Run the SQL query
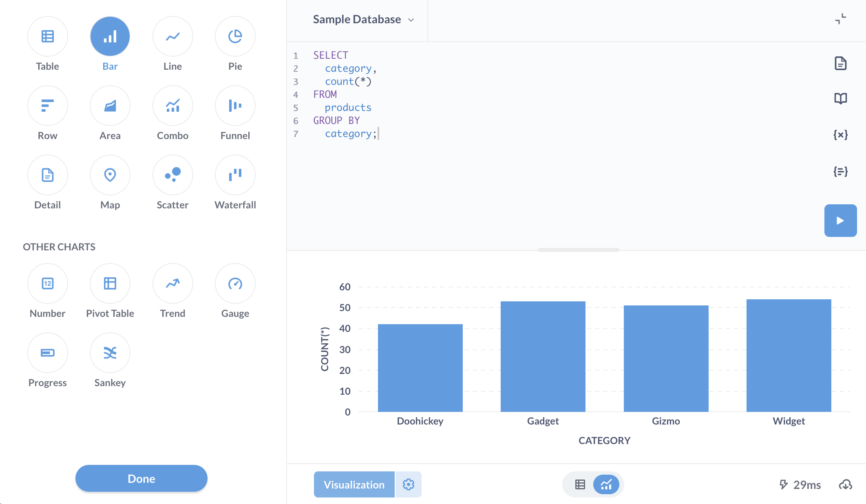Viewport: 866px width, 504px height. tap(840, 220)
